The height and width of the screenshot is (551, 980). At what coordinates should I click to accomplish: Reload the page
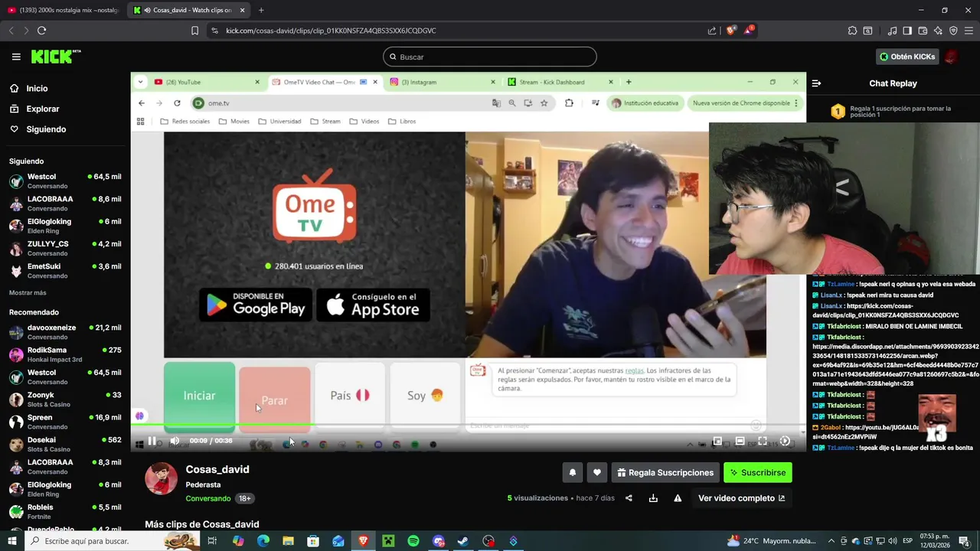click(x=41, y=31)
